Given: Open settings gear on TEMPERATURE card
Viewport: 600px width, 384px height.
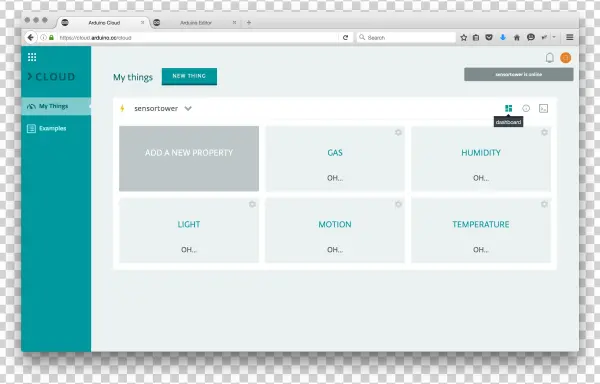Looking at the screenshot, I should pos(544,204).
